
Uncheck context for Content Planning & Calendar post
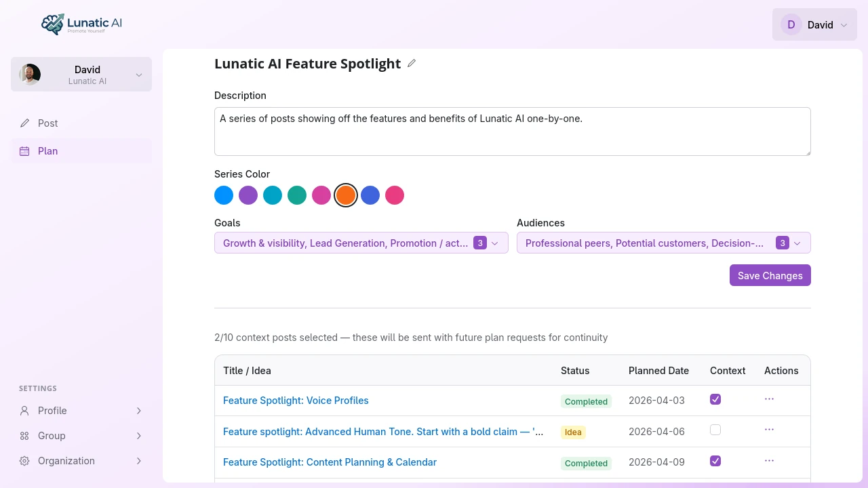715,461
